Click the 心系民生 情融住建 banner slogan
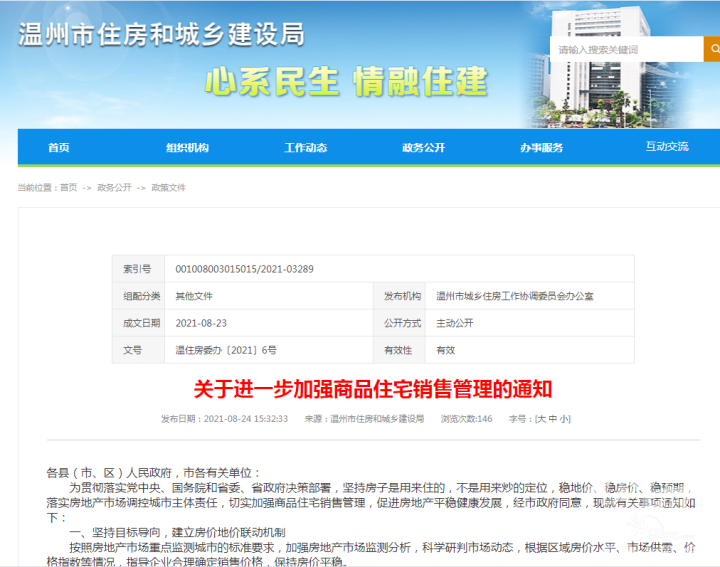Screen dimensions: 720x567 pos(346,81)
